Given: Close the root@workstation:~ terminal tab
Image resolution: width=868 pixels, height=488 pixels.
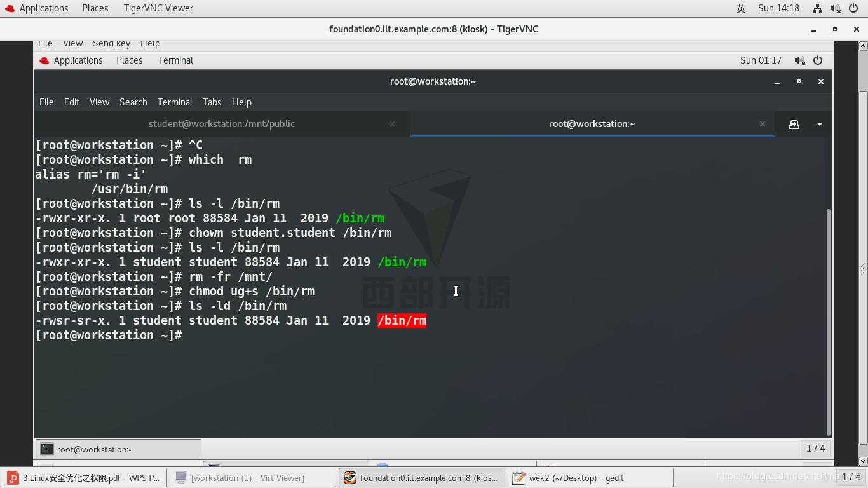Looking at the screenshot, I should (x=763, y=124).
